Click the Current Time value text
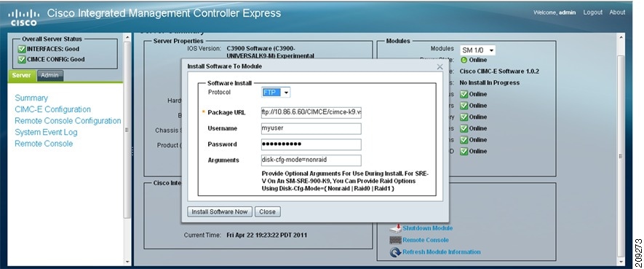This screenshot has height=269, width=644. 267,235
